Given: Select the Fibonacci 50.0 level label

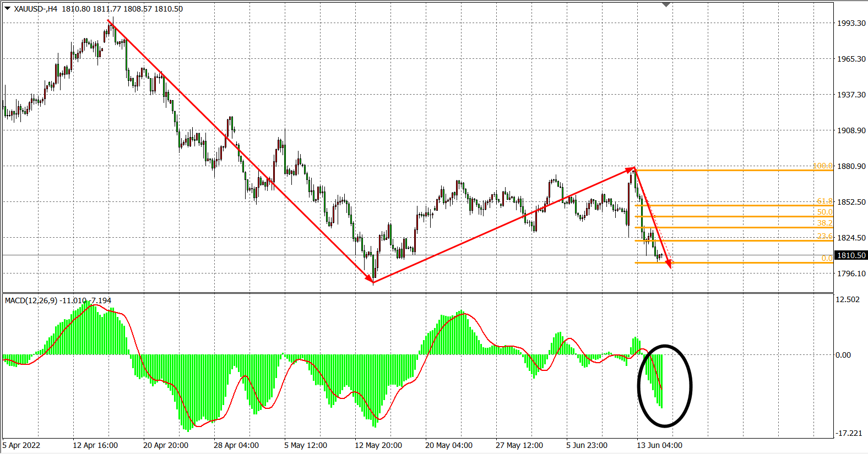Looking at the screenshot, I should [824, 212].
